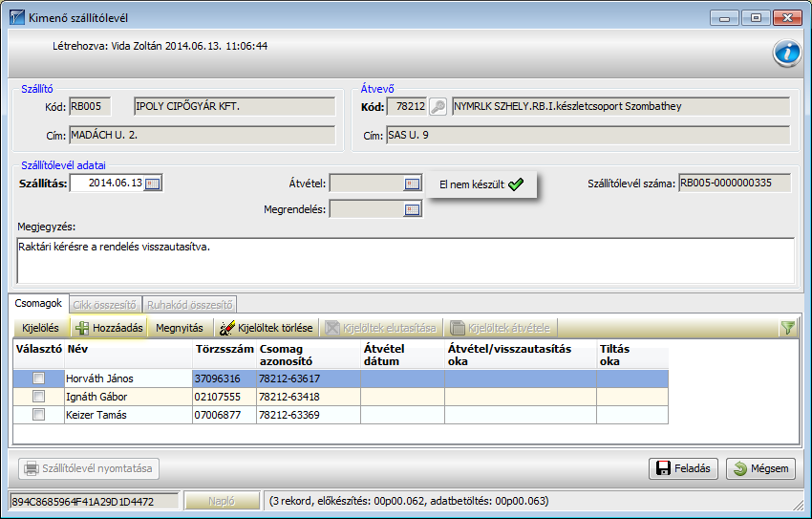Click the Mégsem cancel button
The width and height of the screenshot is (812, 519).
(760, 468)
